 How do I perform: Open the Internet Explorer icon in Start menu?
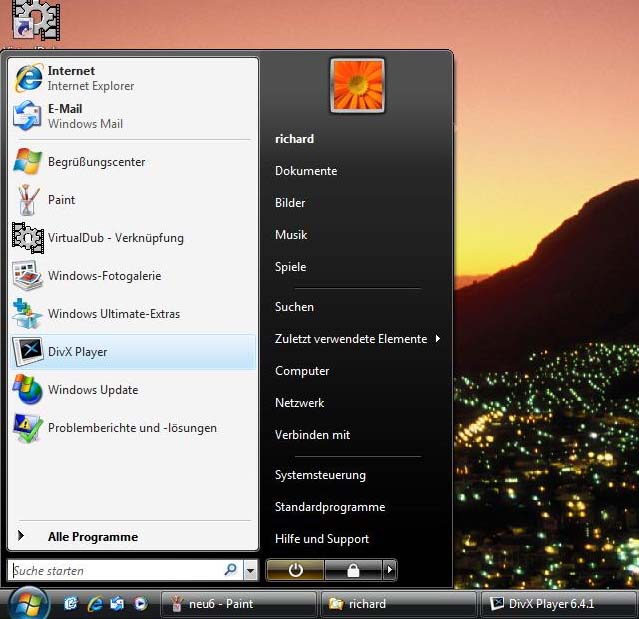(28, 78)
